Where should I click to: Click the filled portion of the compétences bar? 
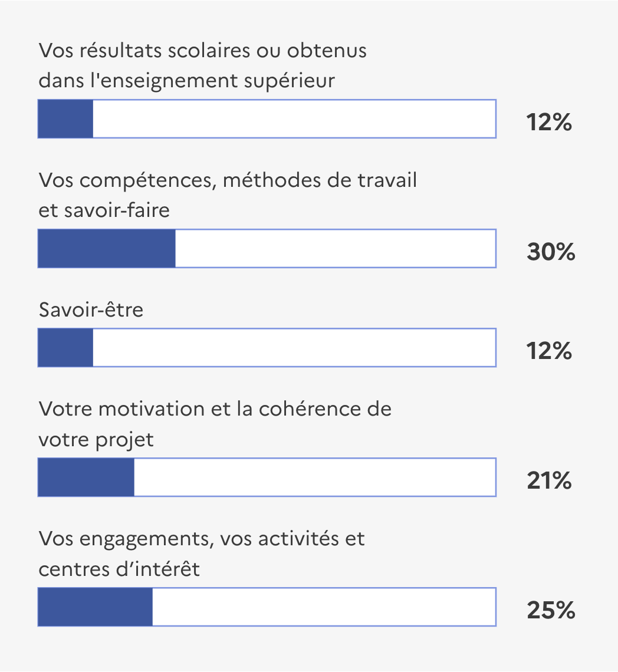click(107, 249)
